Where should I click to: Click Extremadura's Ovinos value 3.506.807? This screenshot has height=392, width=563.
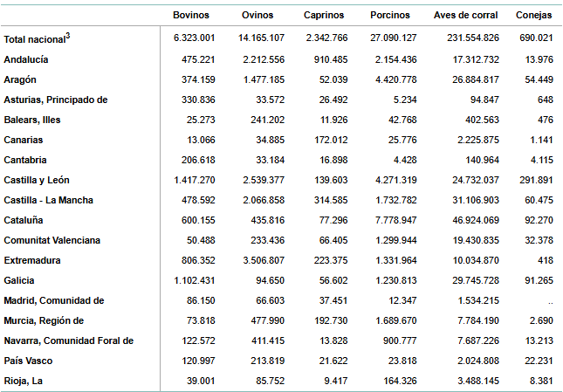261,260
